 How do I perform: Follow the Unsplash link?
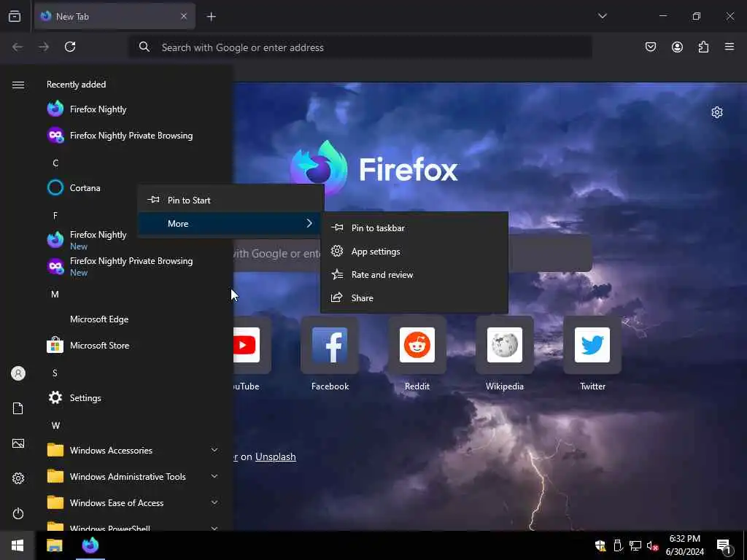[275, 456]
